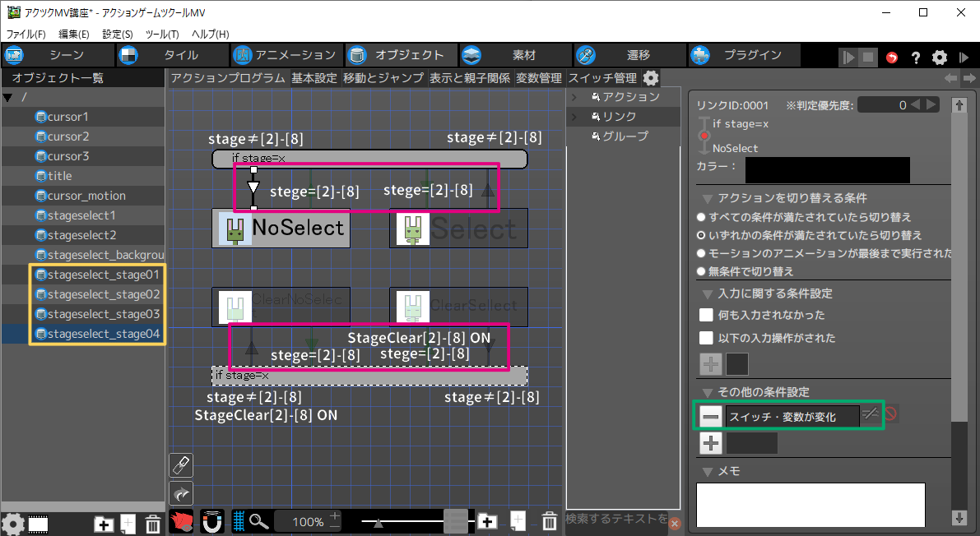Click the add folder icon under object list
The height and width of the screenshot is (536, 980).
tap(104, 524)
